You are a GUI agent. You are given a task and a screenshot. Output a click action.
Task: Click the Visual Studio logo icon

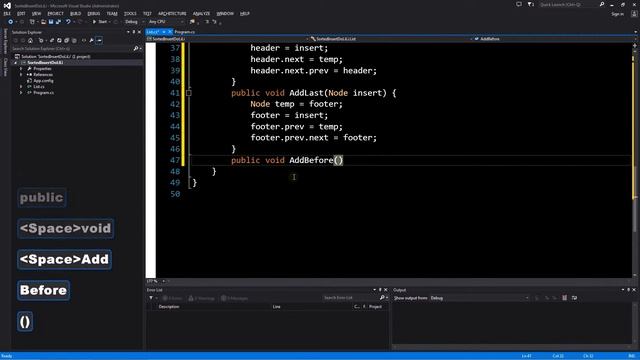7,5
